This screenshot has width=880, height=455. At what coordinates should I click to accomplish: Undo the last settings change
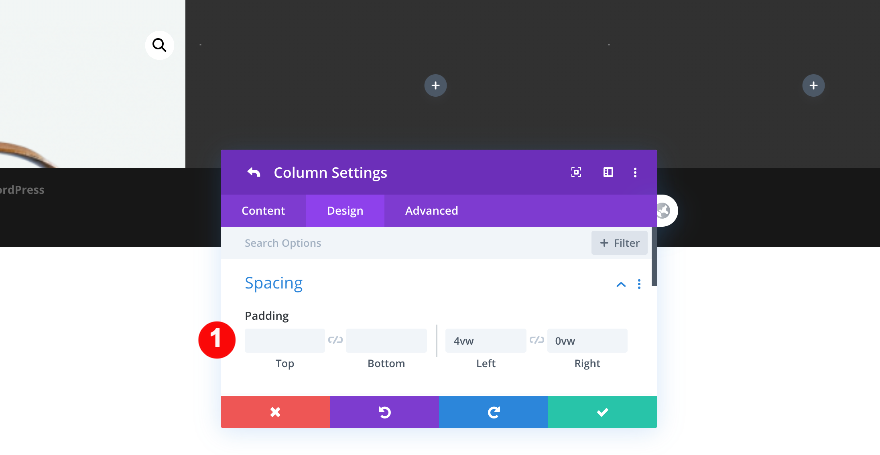tap(384, 412)
